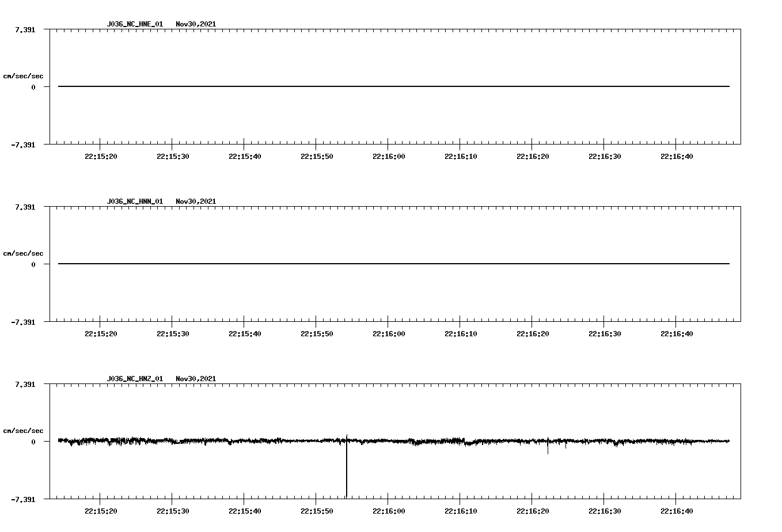The image size is (782, 532).
Task: Click the -7.391 lower axis value on the HNE plot
Action: [23, 145]
